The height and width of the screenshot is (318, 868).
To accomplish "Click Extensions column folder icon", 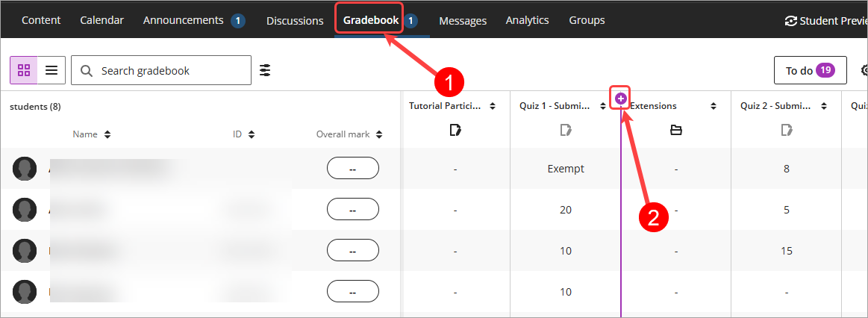I will point(676,130).
